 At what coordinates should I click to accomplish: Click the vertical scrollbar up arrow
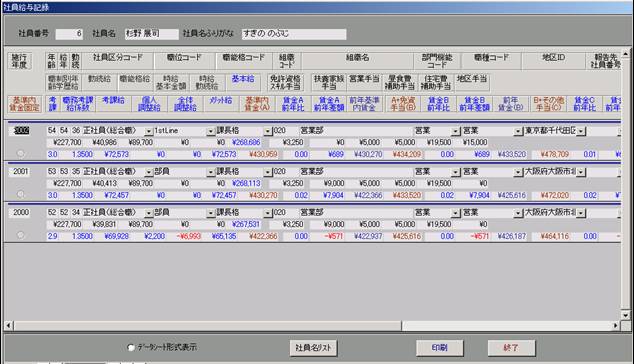tap(626, 54)
